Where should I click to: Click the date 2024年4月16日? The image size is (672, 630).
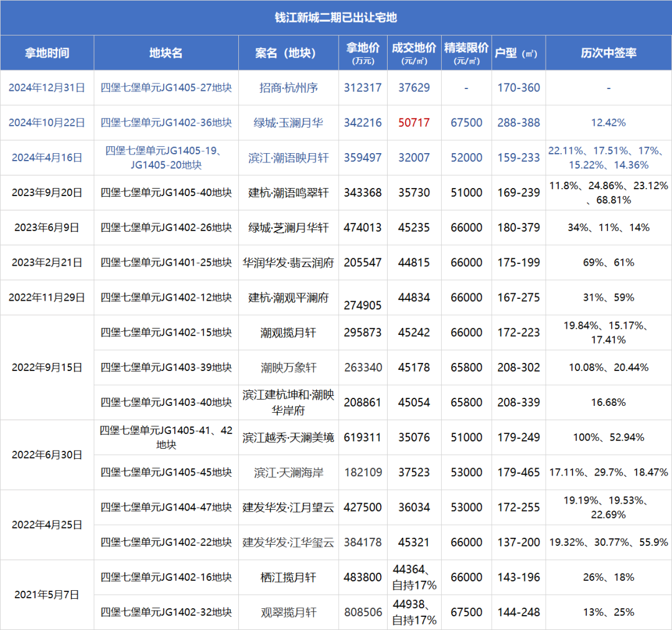click(x=47, y=158)
